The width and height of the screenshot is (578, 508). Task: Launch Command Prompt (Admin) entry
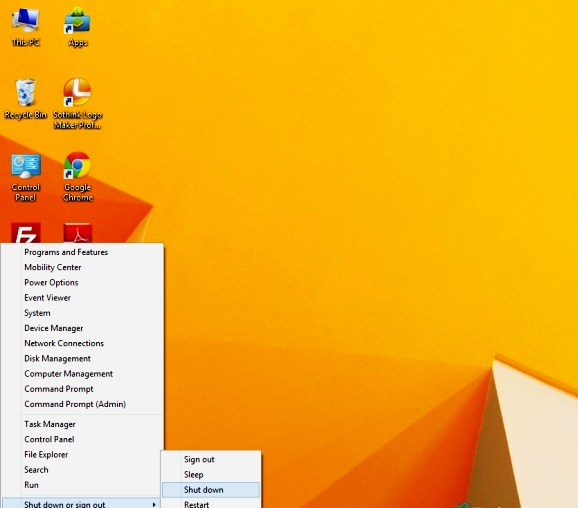click(x=82, y=404)
